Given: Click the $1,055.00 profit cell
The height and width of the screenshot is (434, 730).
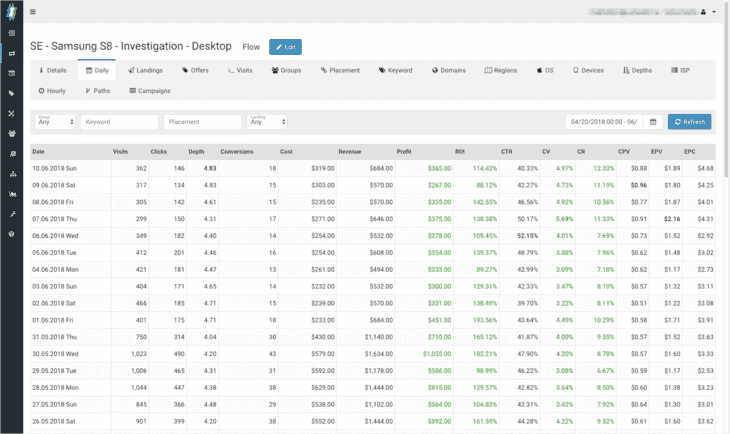Looking at the screenshot, I should tap(437, 354).
